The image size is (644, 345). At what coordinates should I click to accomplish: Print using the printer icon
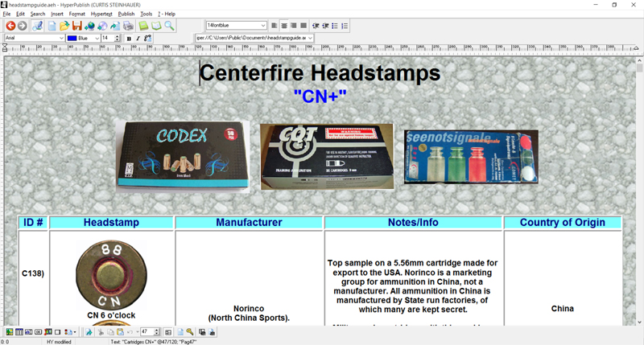[x=128, y=26]
